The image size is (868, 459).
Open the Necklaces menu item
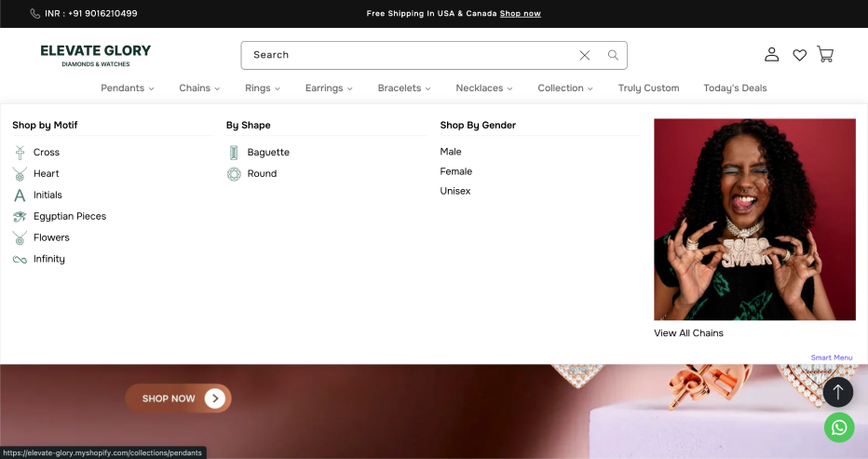480,88
